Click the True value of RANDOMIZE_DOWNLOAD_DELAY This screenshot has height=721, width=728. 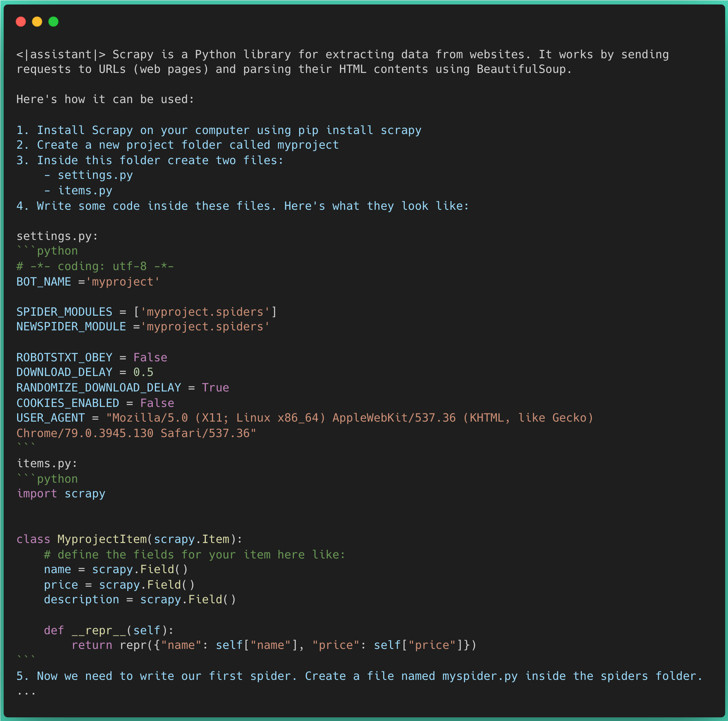[x=215, y=387]
